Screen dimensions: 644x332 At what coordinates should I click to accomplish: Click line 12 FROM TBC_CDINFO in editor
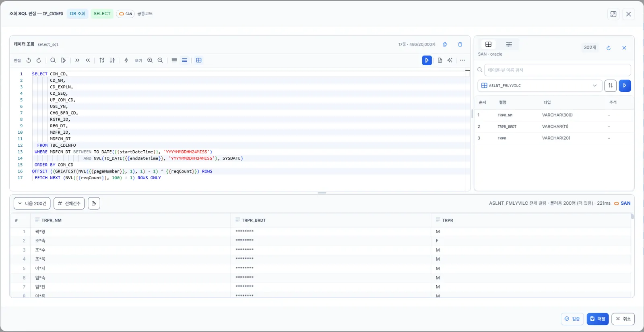pyautogui.click(x=56, y=145)
